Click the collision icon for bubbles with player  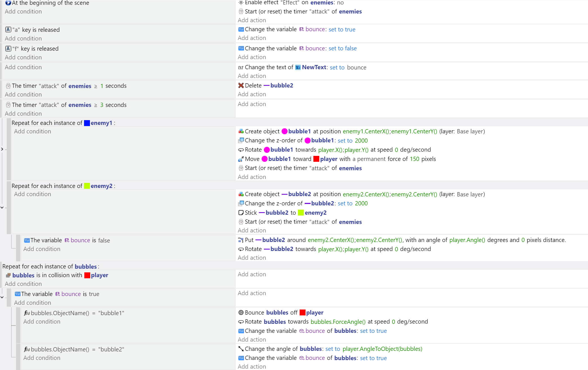pos(8,275)
